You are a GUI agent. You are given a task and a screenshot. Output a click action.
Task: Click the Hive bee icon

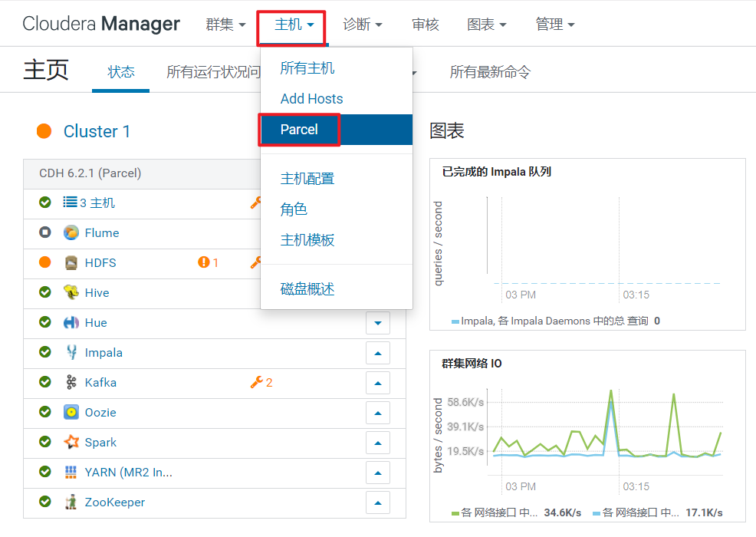pyautogui.click(x=71, y=292)
